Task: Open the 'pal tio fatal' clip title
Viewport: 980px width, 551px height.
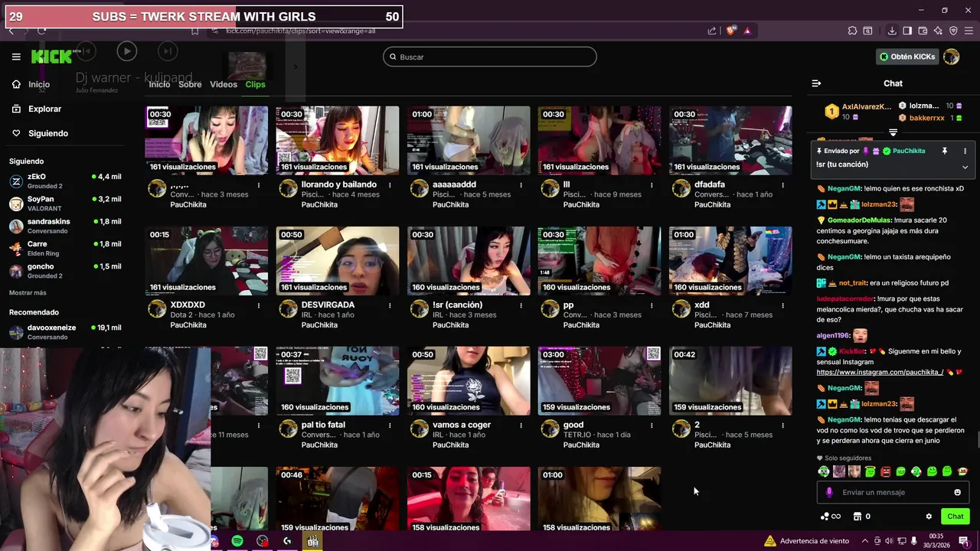Action: pyautogui.click(x=323, y=425)
